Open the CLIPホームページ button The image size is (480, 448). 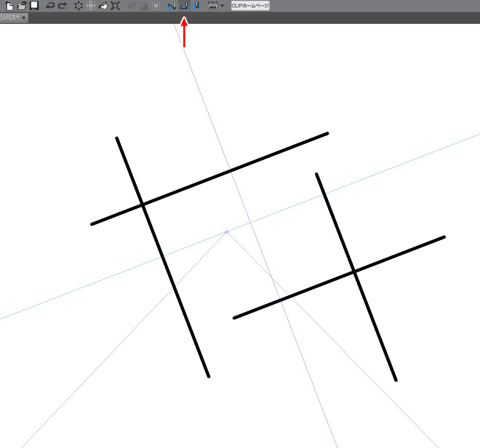[x=250, y=6]
